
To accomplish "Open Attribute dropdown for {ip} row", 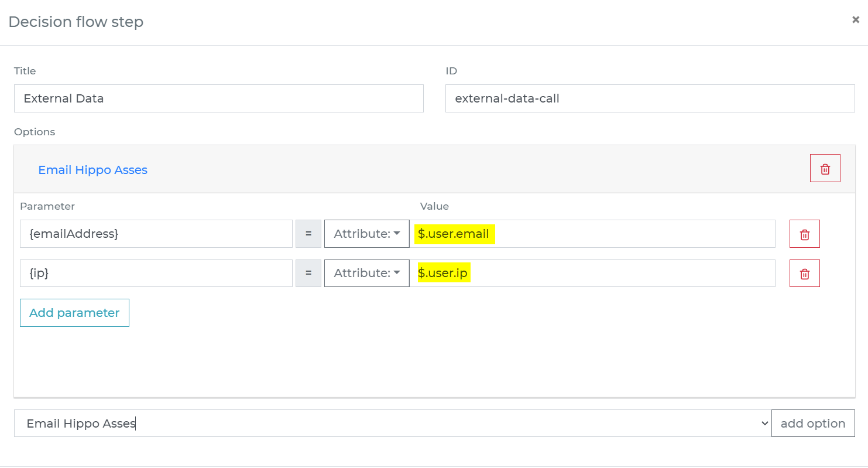I will pyautogui.click(x=366, y=274).
